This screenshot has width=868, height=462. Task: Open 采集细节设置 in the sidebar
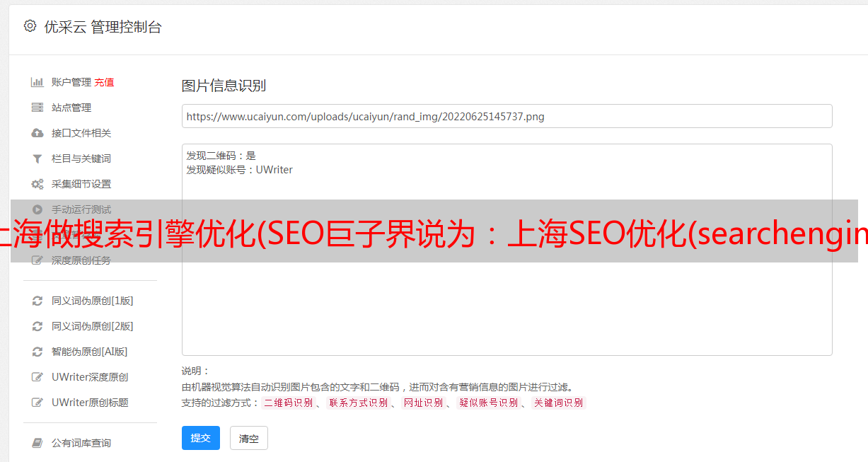click(x=81, y=184)
